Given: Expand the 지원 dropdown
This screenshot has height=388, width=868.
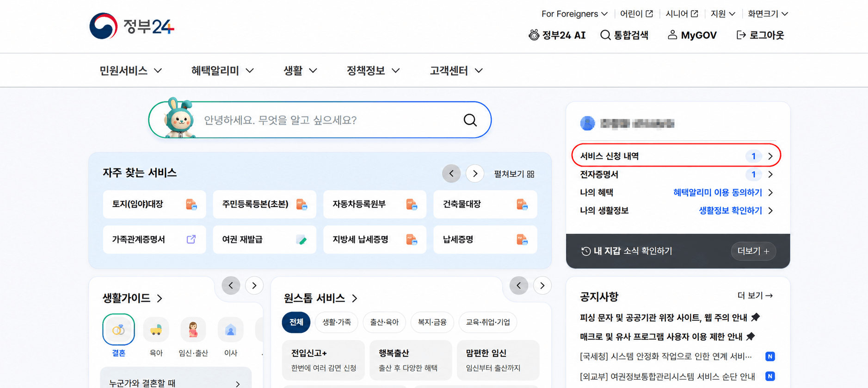Looking at the screenshot, I should coord(723,14).
